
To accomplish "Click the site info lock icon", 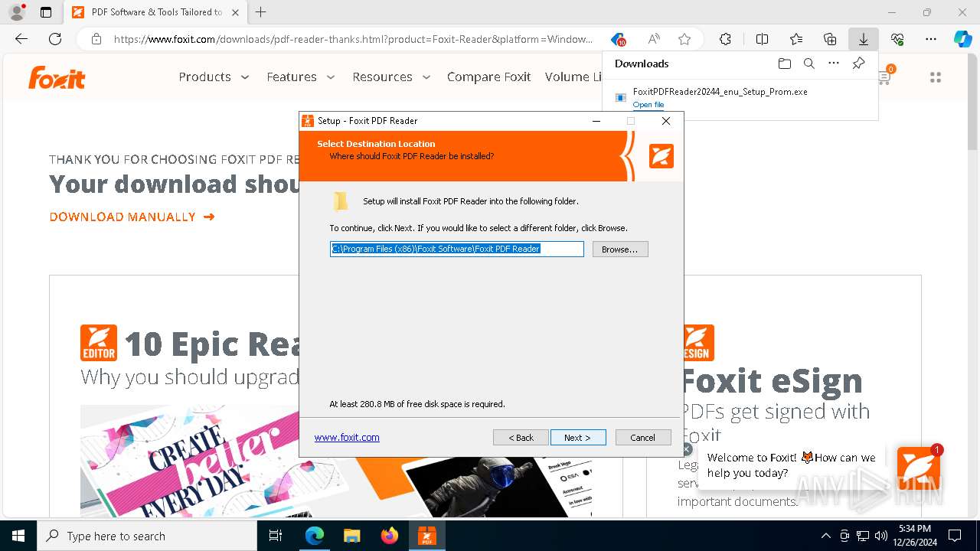I will (x=96, y=39).
